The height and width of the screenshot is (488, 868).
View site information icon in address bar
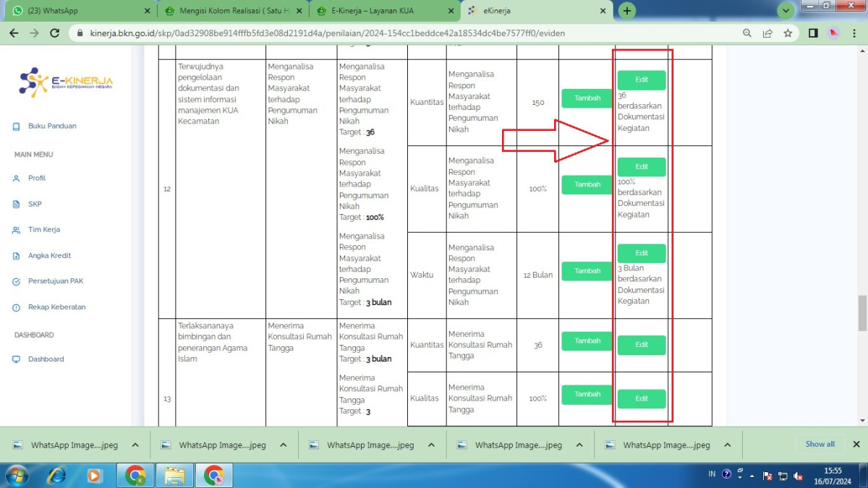point(80,33)
